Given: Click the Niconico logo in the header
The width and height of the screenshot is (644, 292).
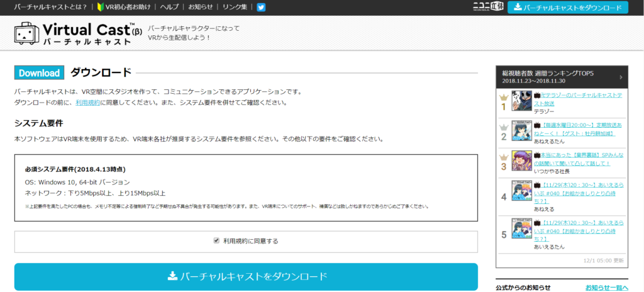Looking at the screenshot, I should [488, 7].
